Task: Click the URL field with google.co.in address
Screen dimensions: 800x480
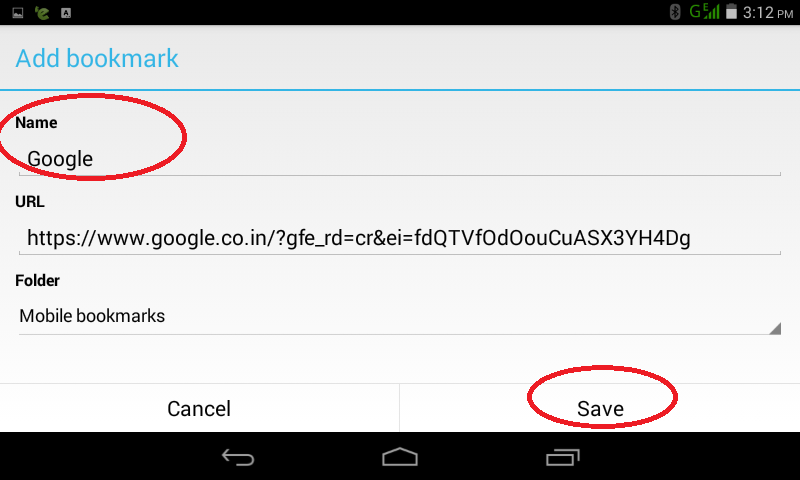Action: (x=399, y=238)
